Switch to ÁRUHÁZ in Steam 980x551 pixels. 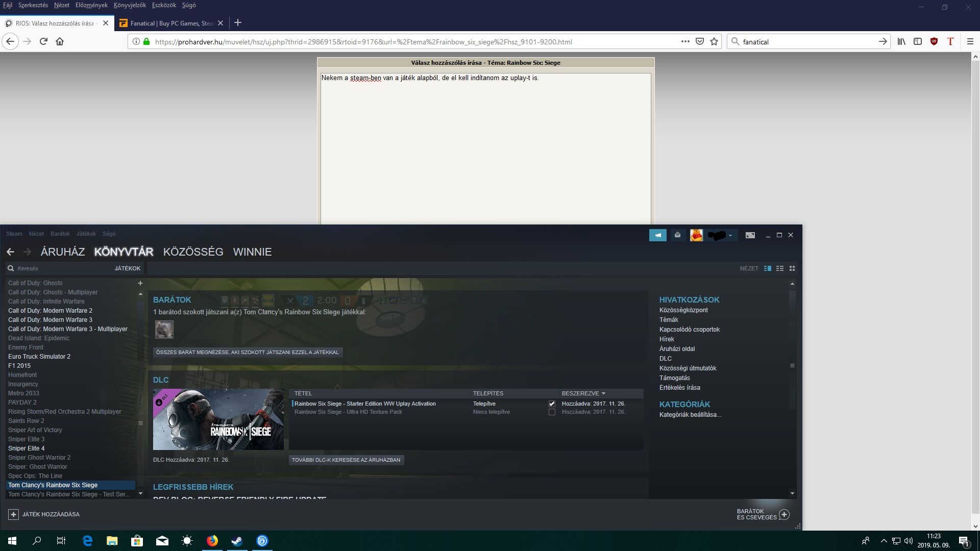63,252
